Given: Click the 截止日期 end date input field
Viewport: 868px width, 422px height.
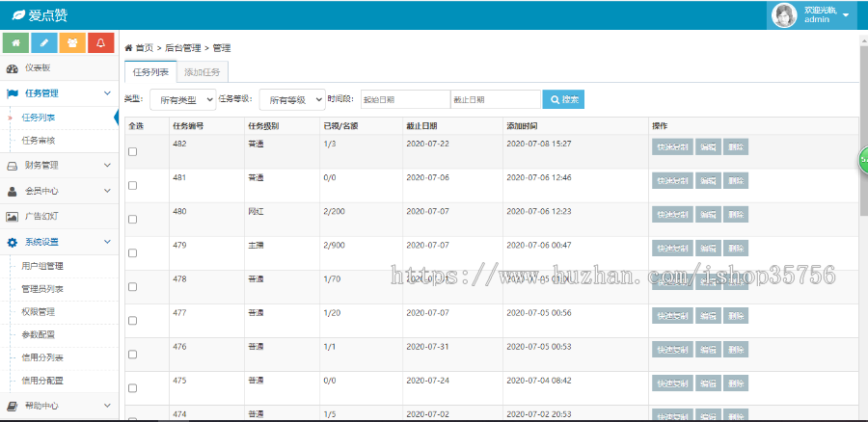Looking at the screenshot, I should pyautogui.click(x=495, y=99).
